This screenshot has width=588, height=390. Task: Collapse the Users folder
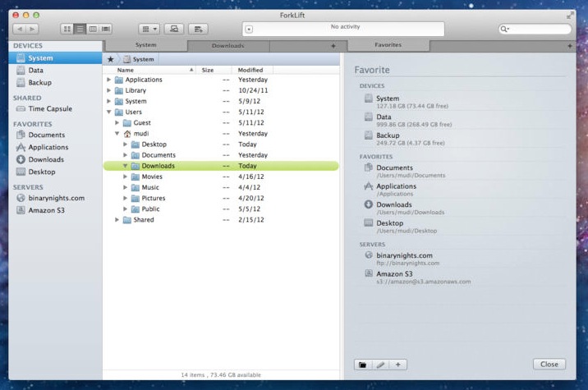tap(109, 112)
